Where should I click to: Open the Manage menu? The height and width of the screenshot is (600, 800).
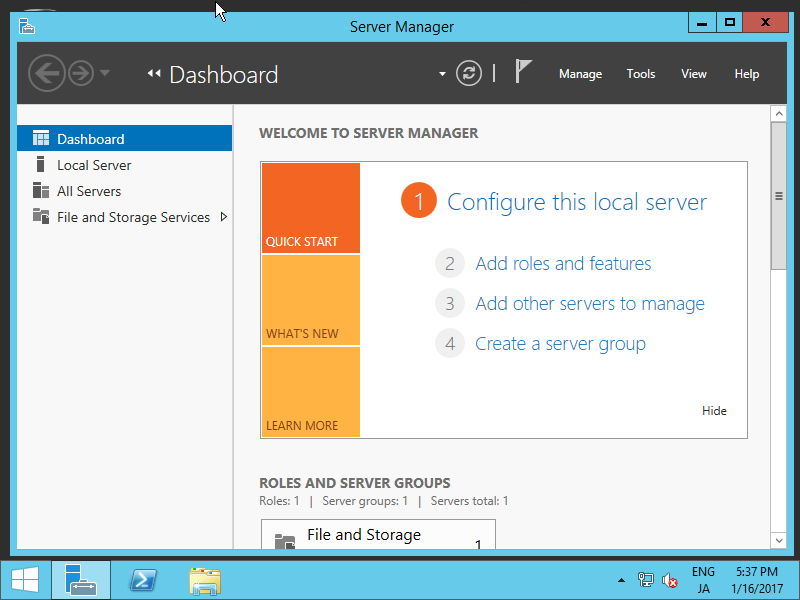580,74
